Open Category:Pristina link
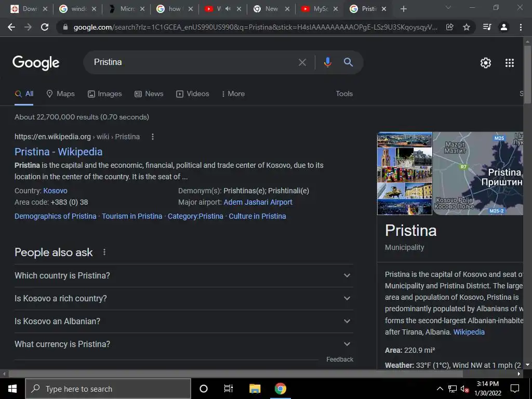This screenshot has width=532, height=399. 195,216
